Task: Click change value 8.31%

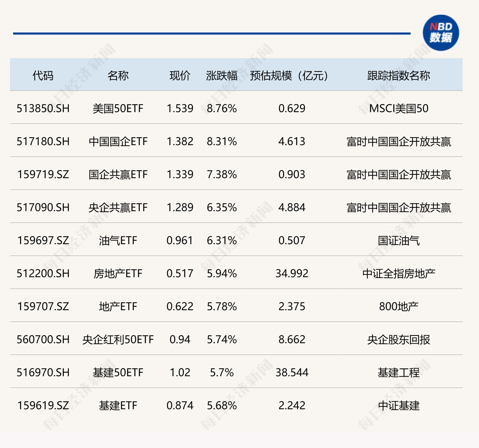Action: click(x=222, y=141)
